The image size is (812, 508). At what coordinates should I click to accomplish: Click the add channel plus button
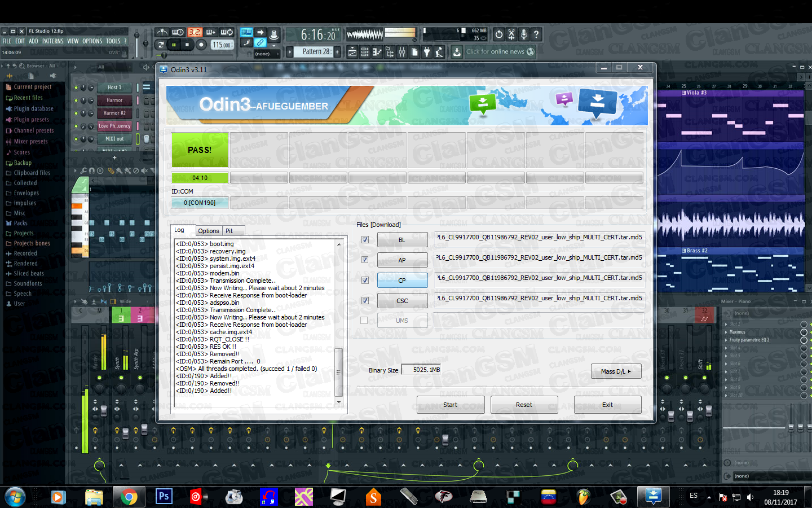coord(114,157)
